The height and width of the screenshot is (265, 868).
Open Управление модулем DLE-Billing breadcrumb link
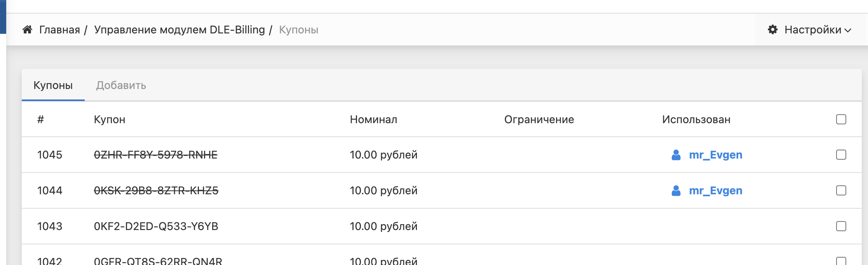click(180, 30)
